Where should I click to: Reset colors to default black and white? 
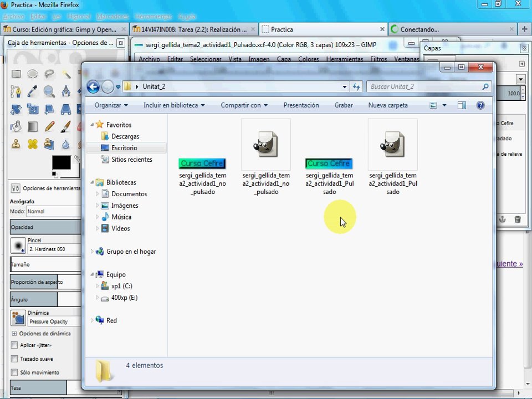54,175
